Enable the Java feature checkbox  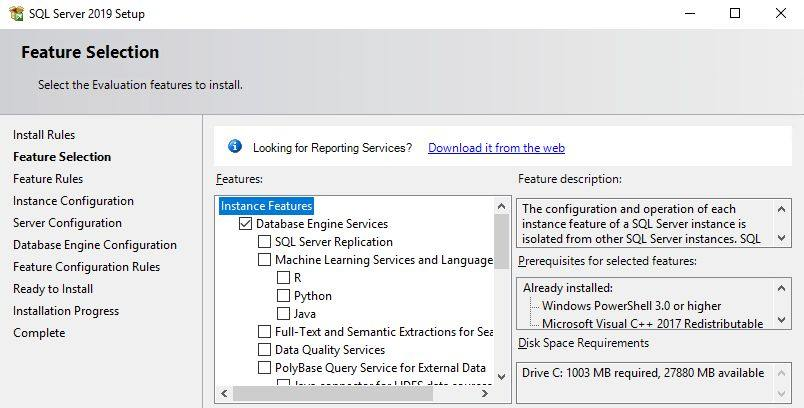coord(283,314)
